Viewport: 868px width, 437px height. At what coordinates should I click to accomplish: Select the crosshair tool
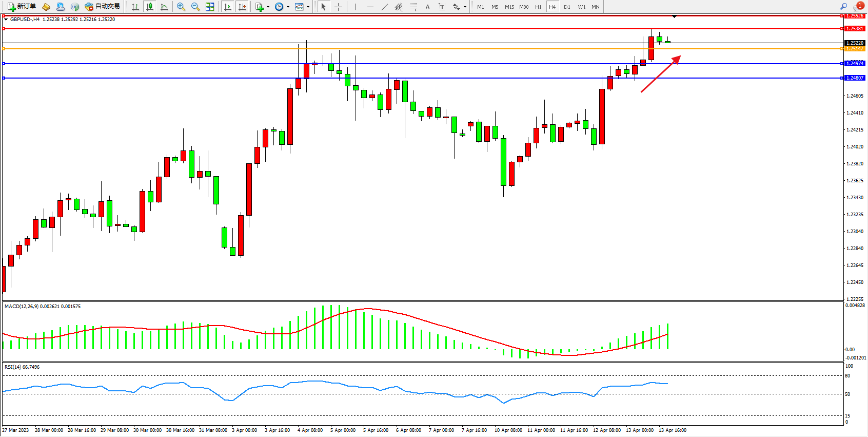pyautogui.click(x=338, y=7)
